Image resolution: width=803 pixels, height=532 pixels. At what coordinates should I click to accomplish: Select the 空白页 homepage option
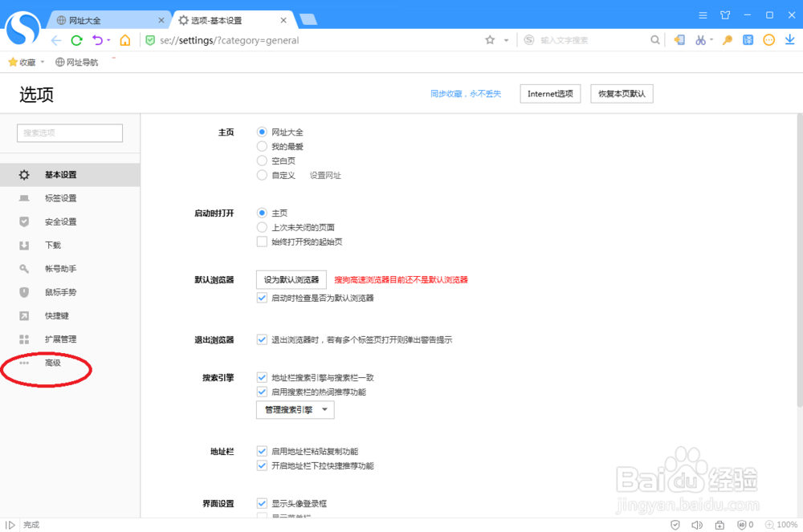[x=262, y=160]
